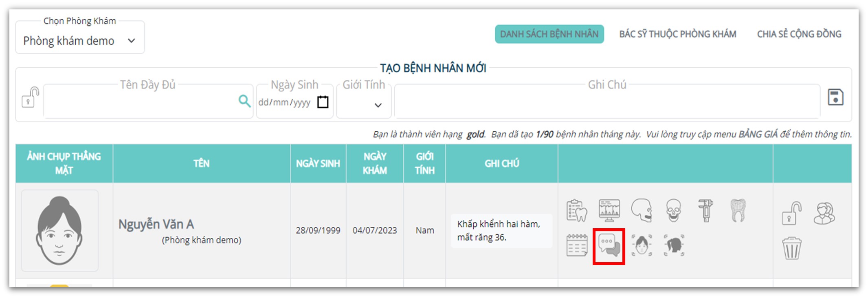The image size is (868, 298).
Task: Open the calendar appointment icon for Nguyễn Văn A
Action: pos(577,245)
